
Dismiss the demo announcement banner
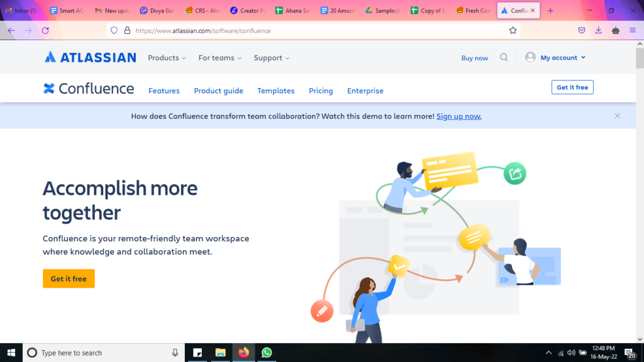(x=618, y=116)
